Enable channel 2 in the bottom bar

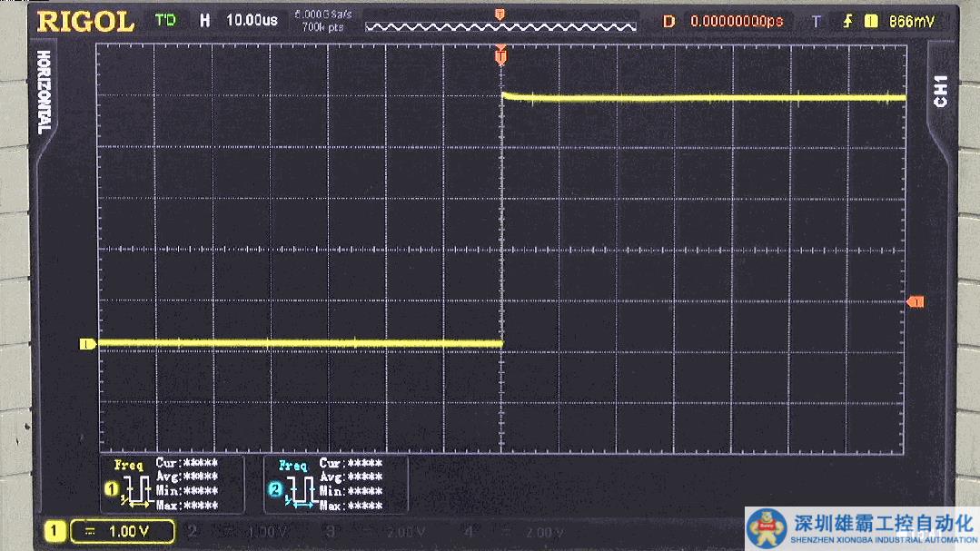[193, 531]
